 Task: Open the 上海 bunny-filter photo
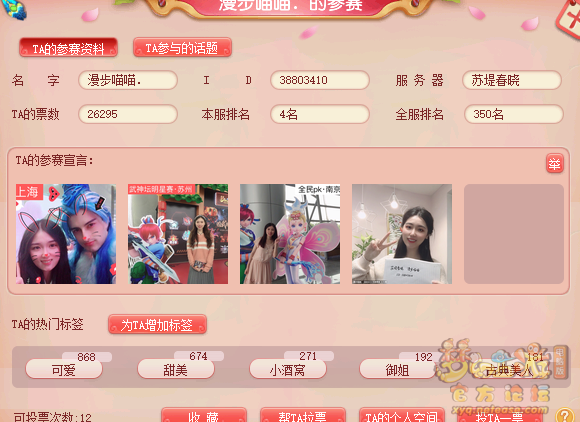point(66,234)
